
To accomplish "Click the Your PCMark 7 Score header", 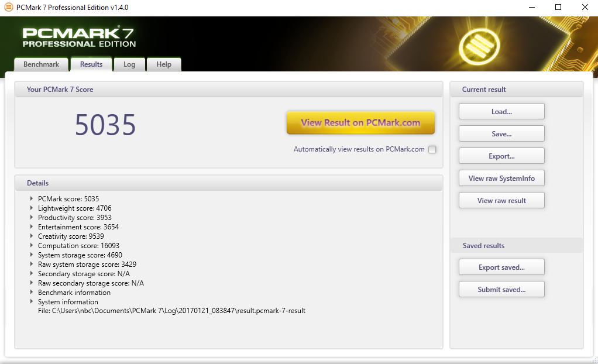I will coord(228,90).
